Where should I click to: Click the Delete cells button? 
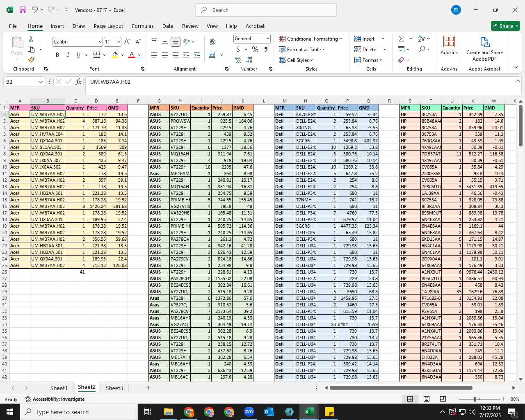pos(365,49)
